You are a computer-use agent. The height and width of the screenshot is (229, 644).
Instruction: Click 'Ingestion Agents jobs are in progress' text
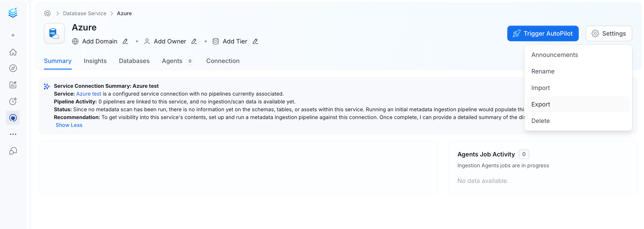tap(503, 165)
